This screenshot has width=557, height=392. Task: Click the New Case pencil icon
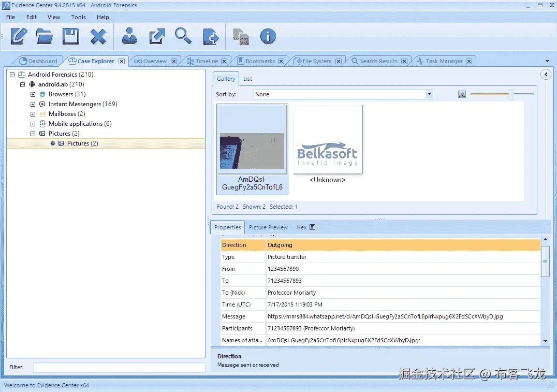tap(19, 36)
